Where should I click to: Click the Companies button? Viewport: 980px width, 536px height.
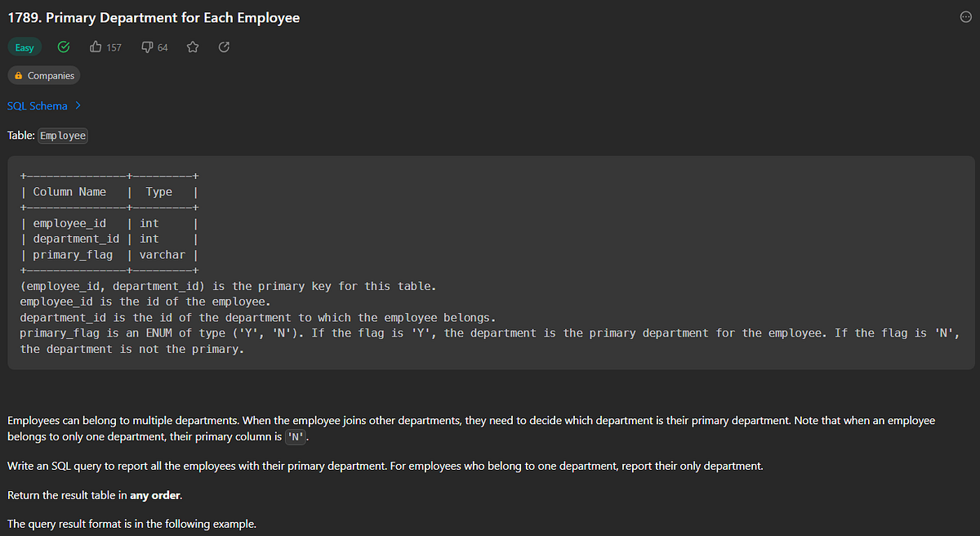pos(43,75)
